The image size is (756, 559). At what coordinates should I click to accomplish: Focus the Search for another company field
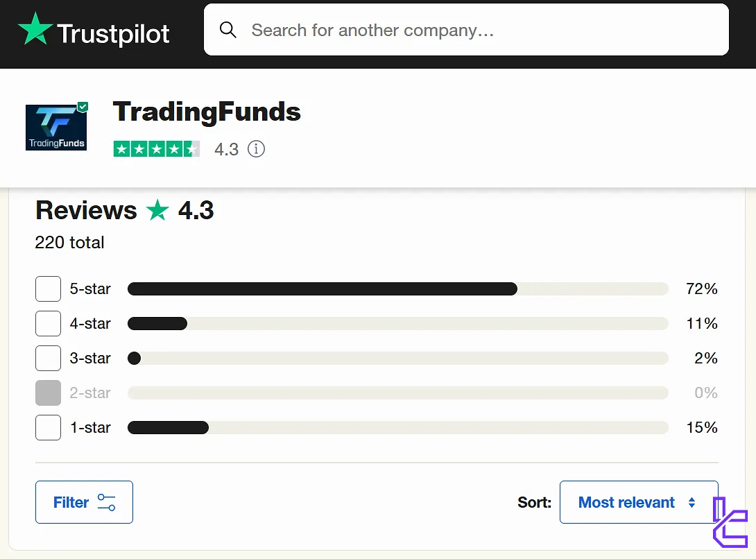[479, 30]
